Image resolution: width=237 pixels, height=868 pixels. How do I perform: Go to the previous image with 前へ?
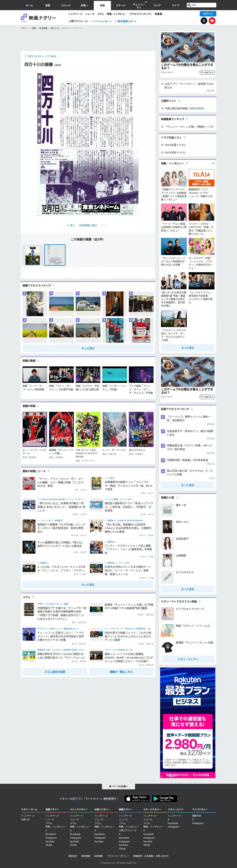tap(71, 225)
